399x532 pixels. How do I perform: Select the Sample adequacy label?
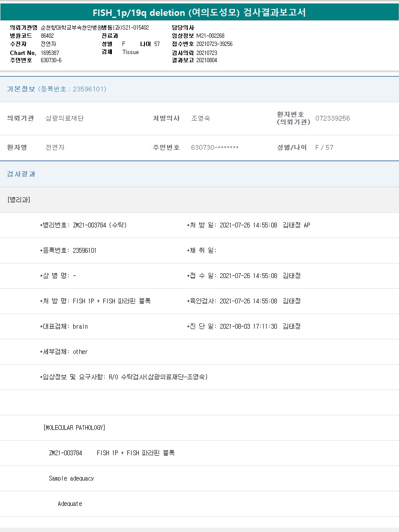tap(71, 478)
